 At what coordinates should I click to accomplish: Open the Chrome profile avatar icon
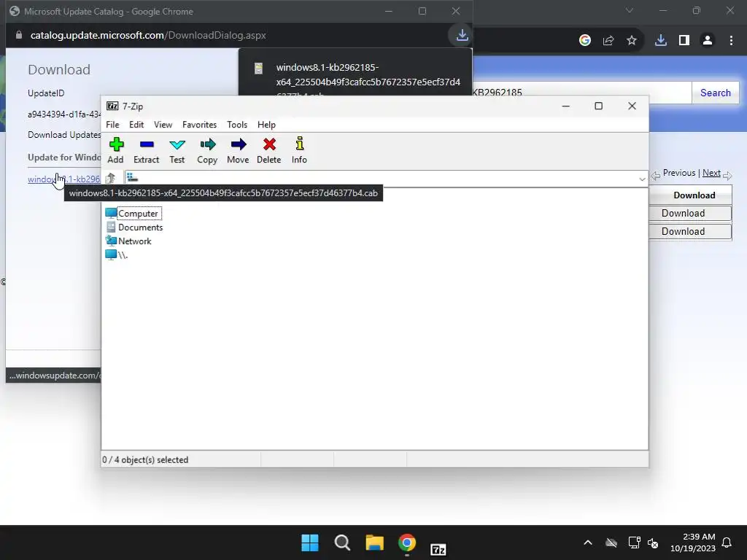708,41
